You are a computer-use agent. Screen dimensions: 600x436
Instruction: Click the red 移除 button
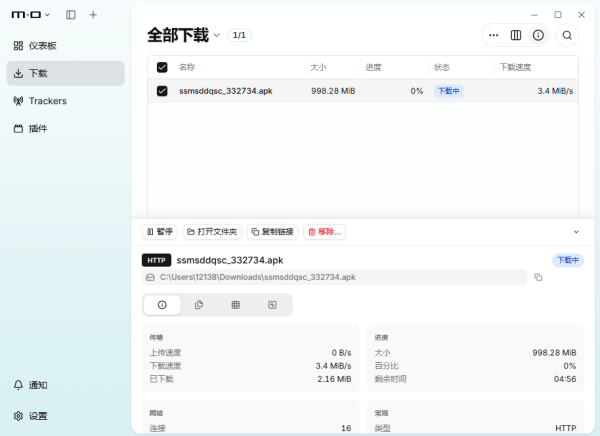coord(324,232)
